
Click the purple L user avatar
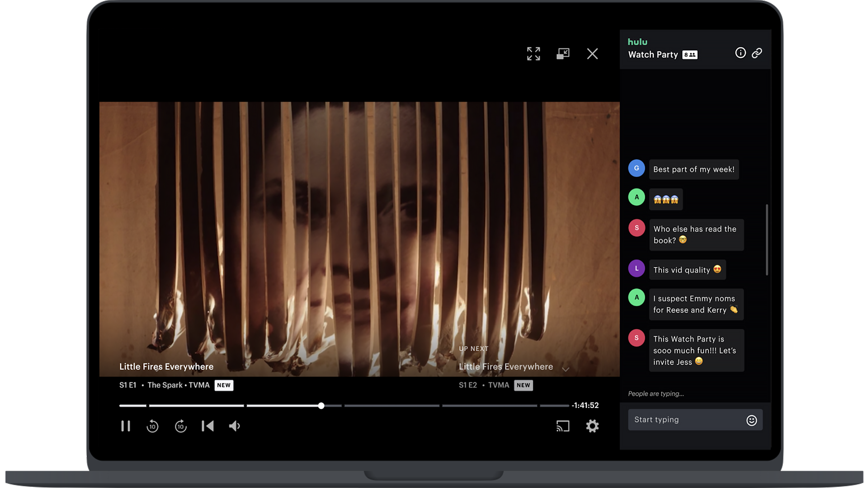637,268
